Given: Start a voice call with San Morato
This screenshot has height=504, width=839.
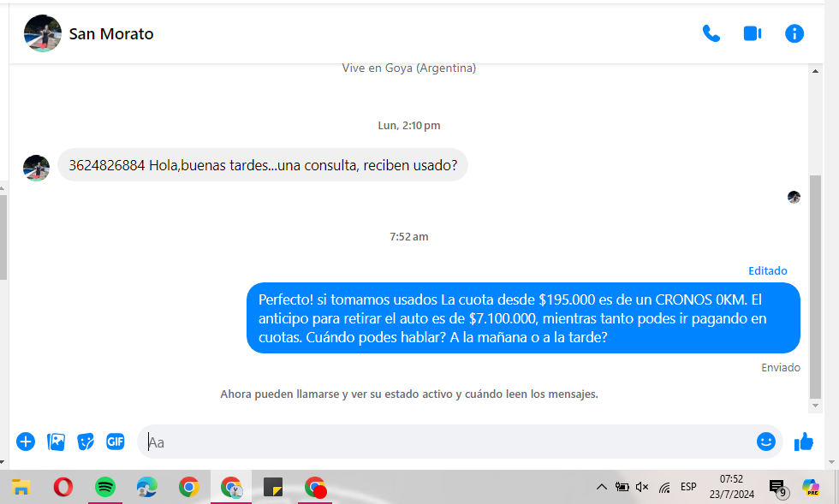Looking at the screenshot, I should pos(711,33).
